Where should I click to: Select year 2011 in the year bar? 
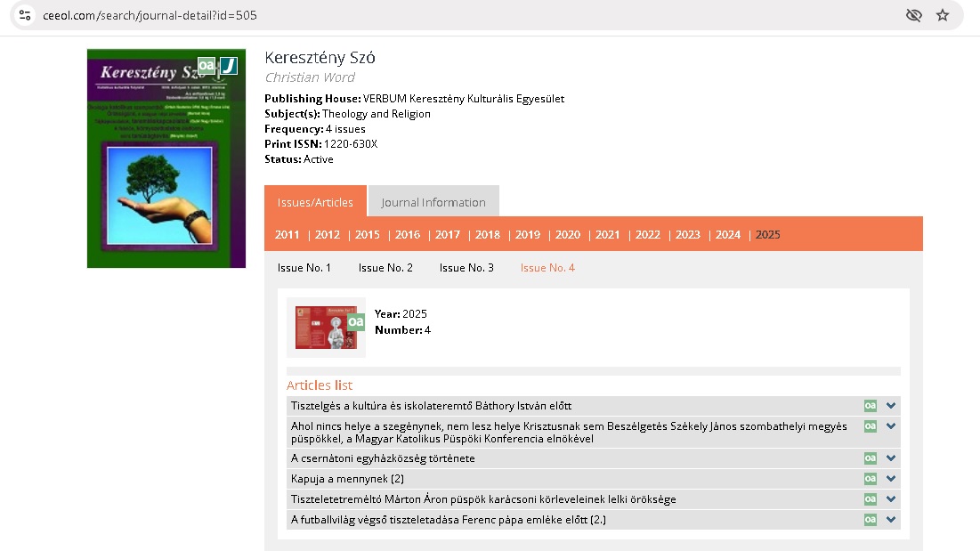[x=287, y=235]
